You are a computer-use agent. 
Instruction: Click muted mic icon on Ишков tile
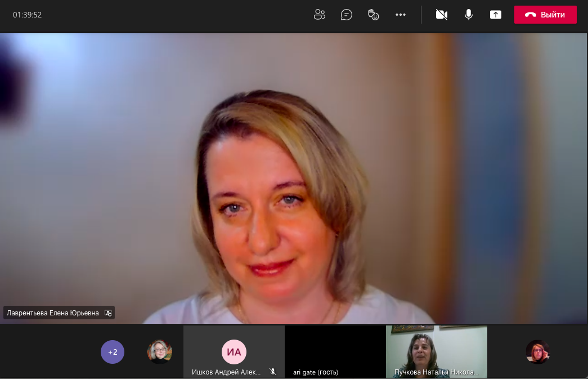273,372
